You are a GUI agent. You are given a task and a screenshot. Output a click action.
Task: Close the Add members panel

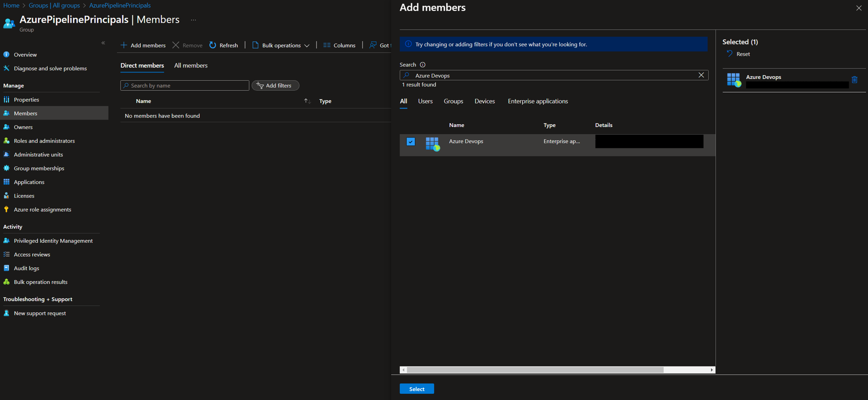(x=859, y=8)
